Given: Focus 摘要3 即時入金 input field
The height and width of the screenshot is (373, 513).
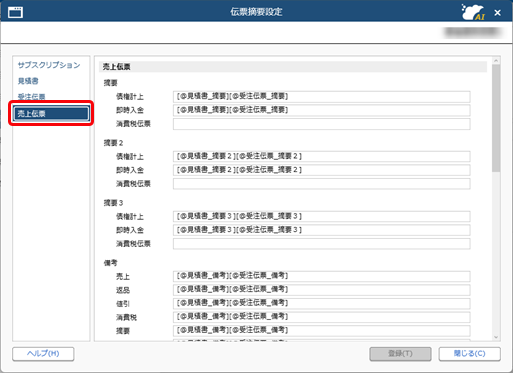Looking at the screenshot, I should 322,230.
